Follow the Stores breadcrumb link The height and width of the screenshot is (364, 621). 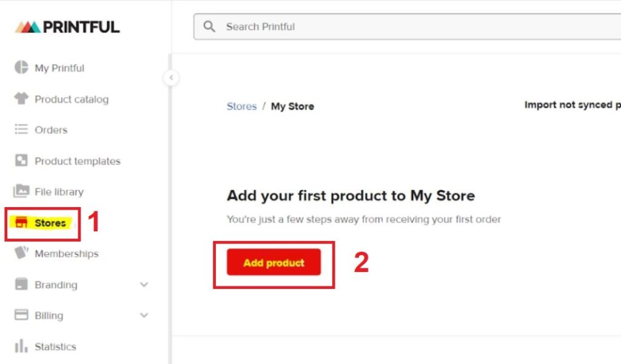click(241, 106)
